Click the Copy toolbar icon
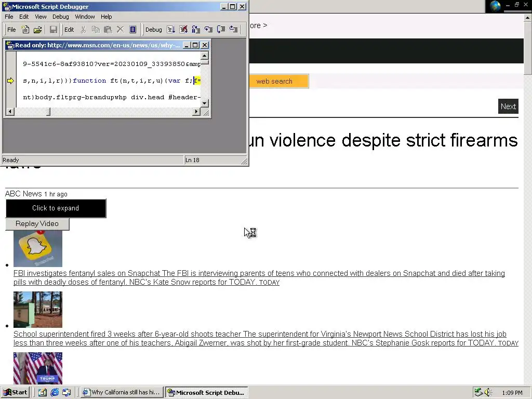The height and width of the screenshot is (399, 532). [x=96, y=30]
